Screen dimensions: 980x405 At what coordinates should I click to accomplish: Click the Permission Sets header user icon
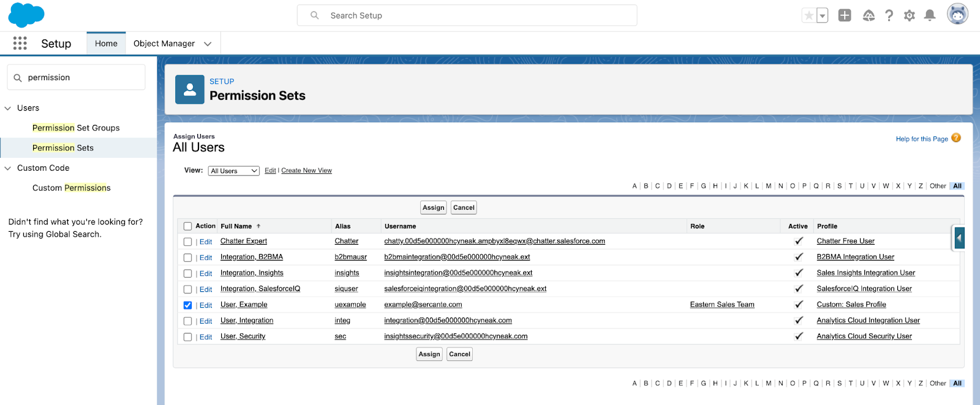[x=190, y=90]
